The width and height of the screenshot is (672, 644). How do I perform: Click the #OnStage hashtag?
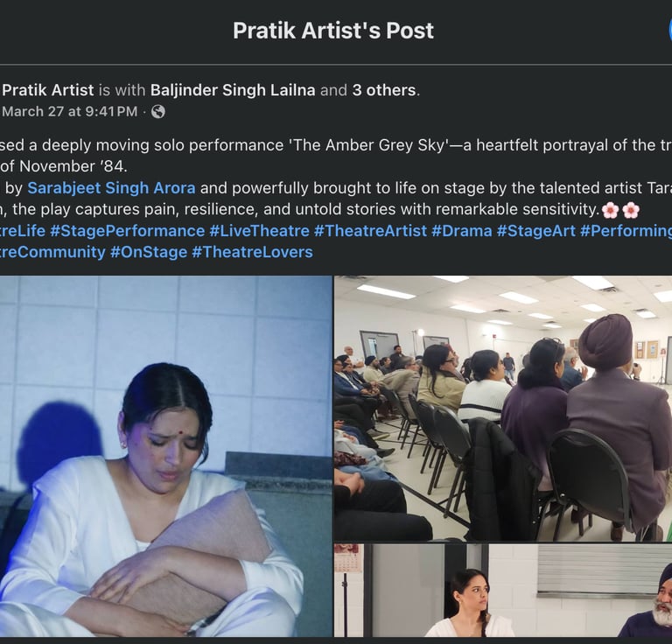point(148,252)
